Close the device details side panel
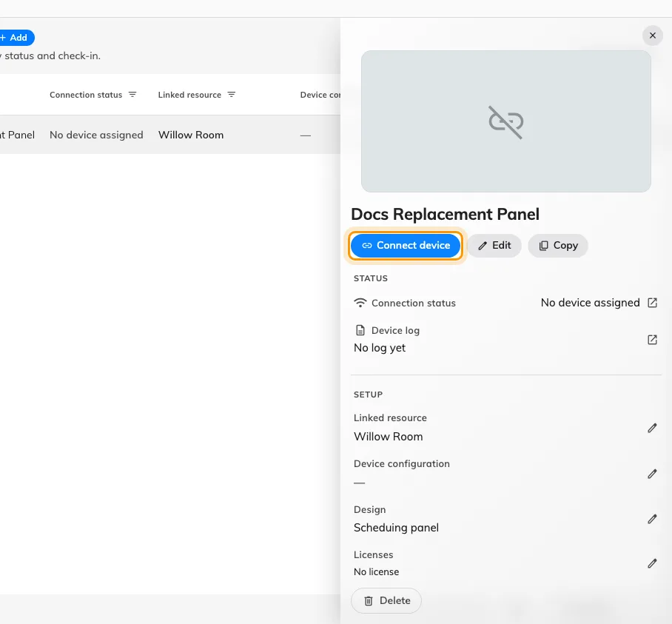Screen dimensions: 672x624 pyautogui.click(x=652, y=36)
